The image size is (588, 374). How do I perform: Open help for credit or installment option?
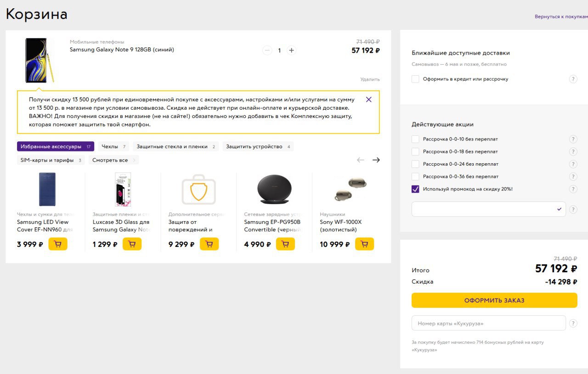[x=573, y=79]
